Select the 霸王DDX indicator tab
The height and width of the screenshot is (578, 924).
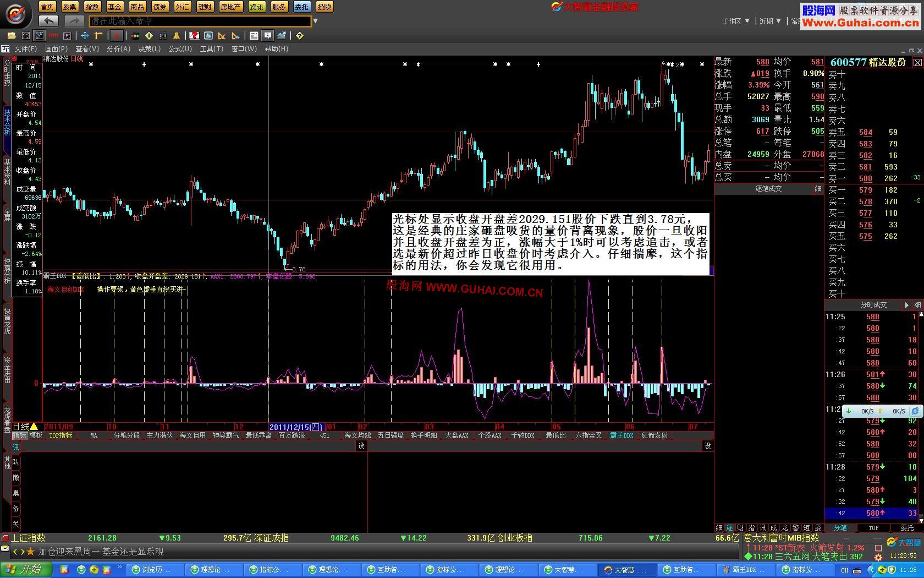pos(621,435)
